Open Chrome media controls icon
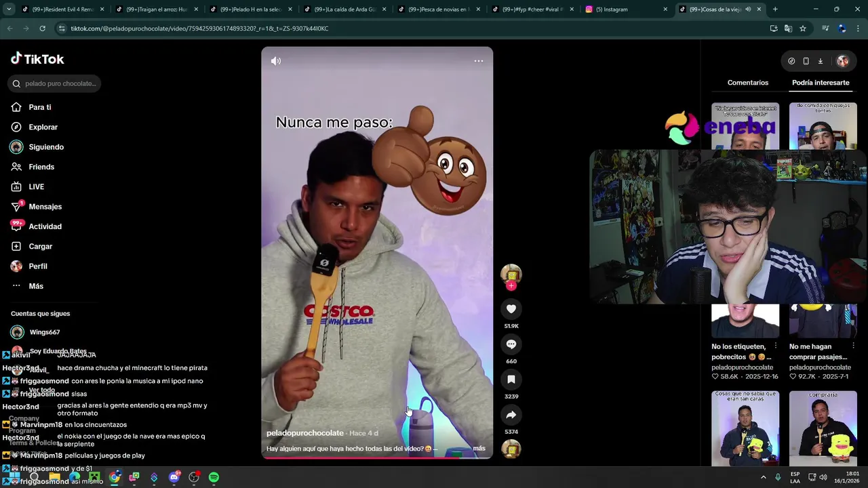 825,28
